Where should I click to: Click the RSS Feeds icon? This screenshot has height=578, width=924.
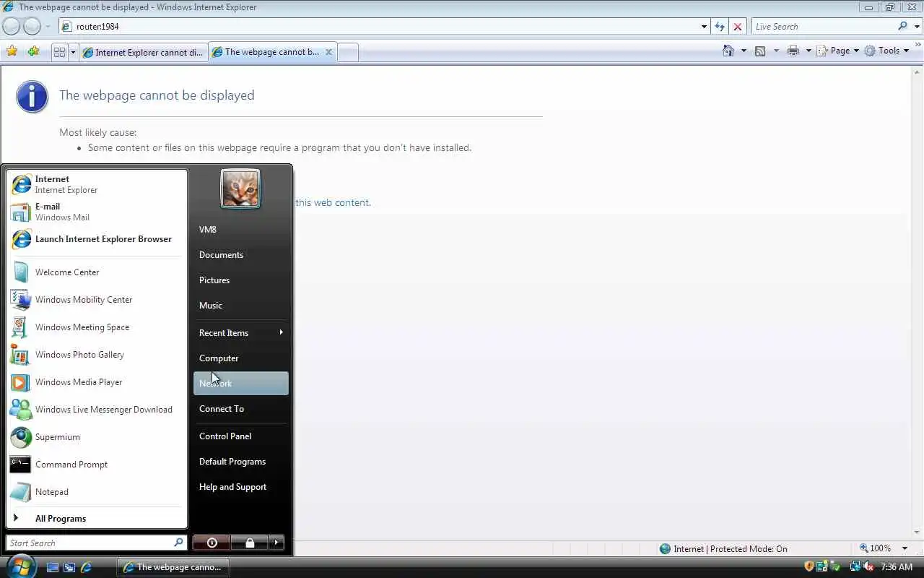[x=760, y=51]
